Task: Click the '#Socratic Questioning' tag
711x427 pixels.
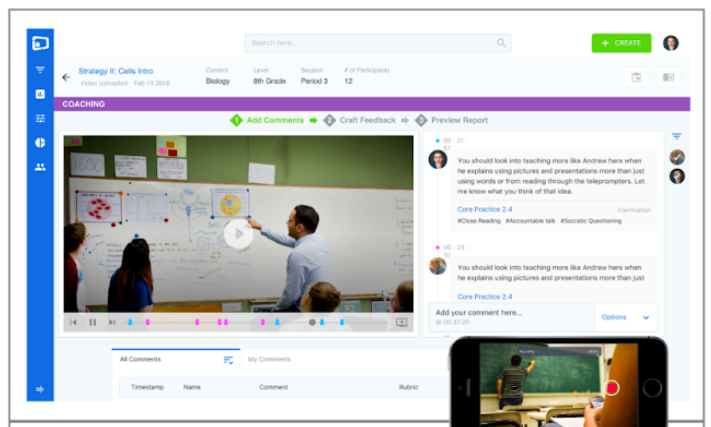Action: pos(591,221)
